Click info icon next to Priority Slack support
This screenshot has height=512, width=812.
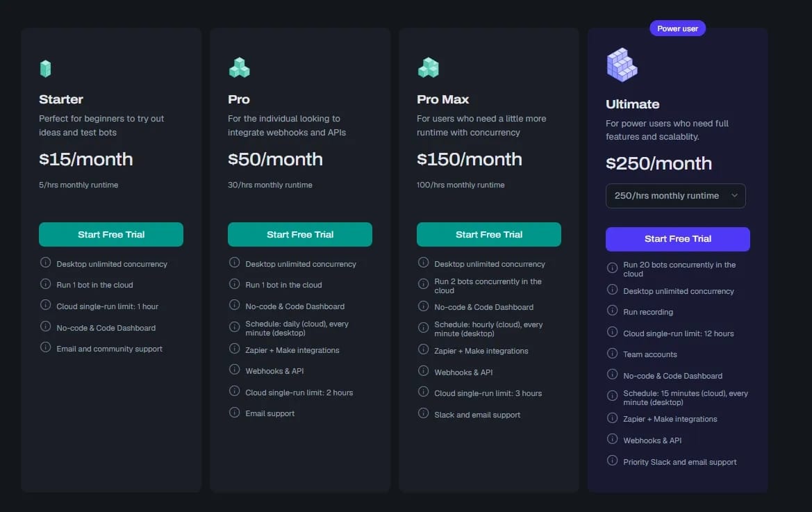point(613,460)
